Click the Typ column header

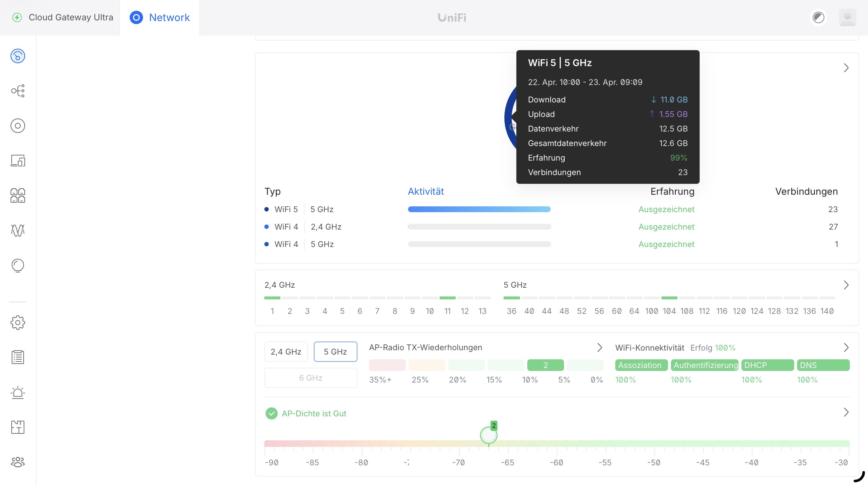[x=273, y=191]
